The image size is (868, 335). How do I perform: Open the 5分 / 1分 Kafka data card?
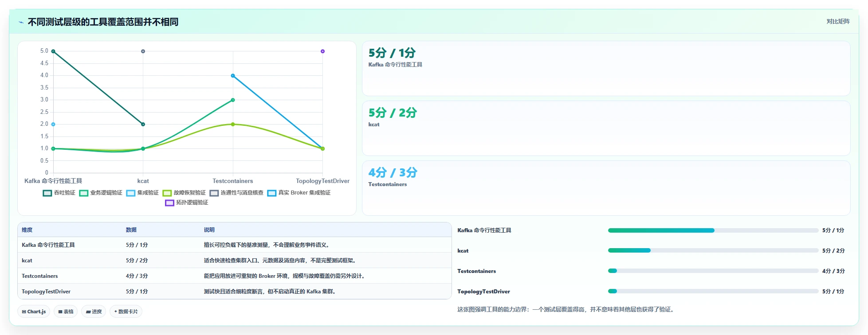pos(606,69)
